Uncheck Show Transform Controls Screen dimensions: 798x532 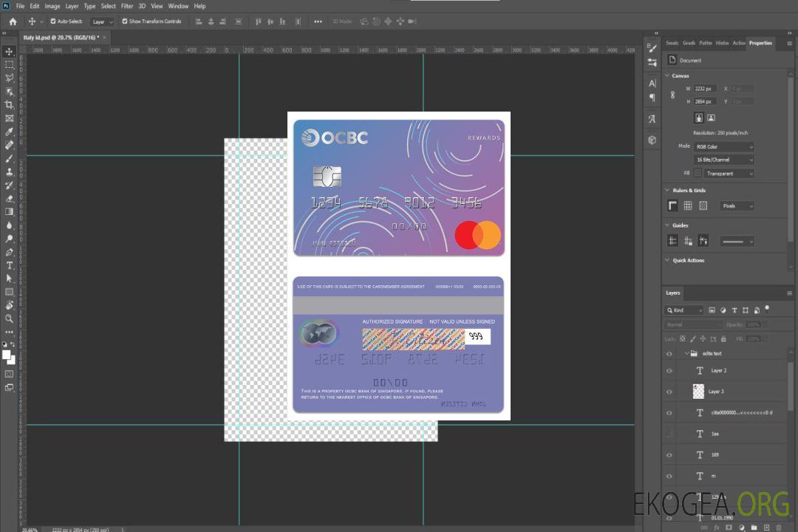[125, 21]
